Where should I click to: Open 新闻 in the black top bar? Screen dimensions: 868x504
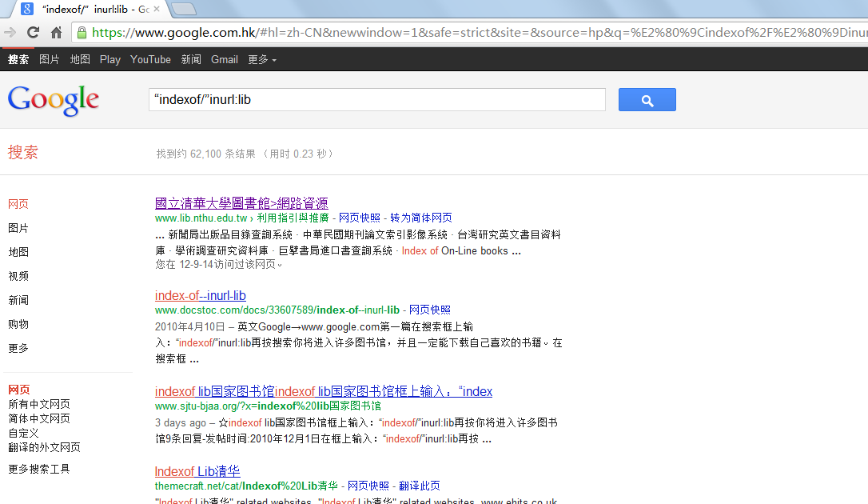(191, 59)
